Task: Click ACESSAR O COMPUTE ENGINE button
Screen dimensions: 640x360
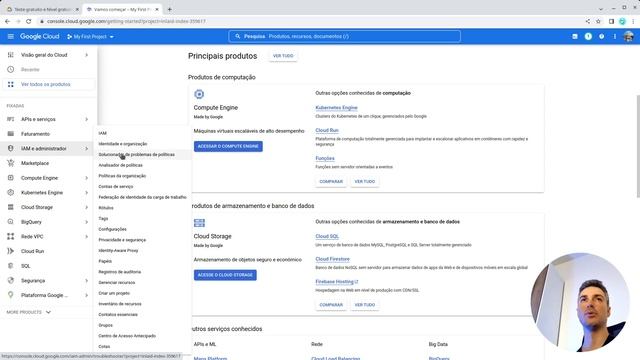Action: coord(228,146)
